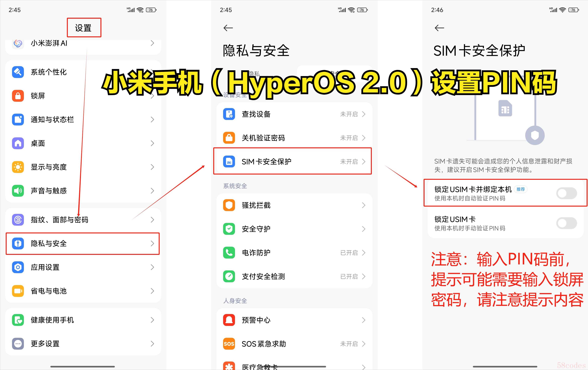
Task: Tap the 更多设置 dots icon
Action: point(18,344)
